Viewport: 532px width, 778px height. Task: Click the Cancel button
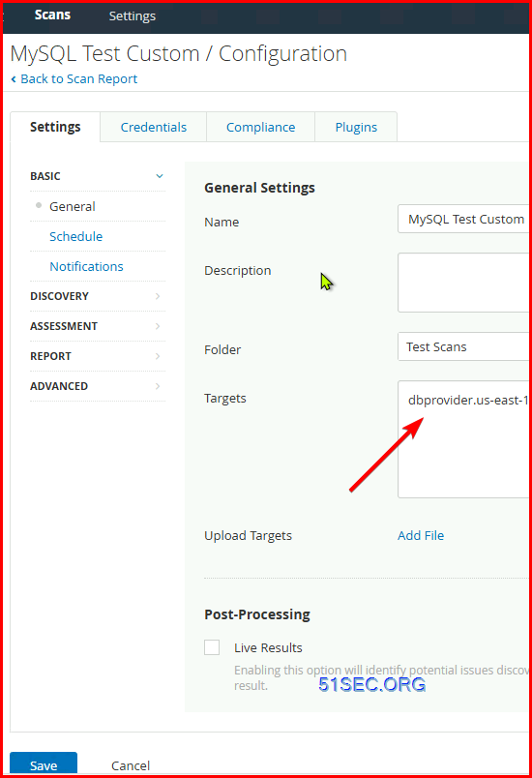pos(131,765)
